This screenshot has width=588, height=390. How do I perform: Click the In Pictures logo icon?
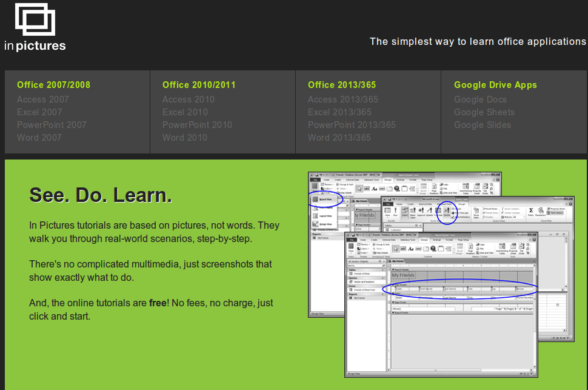35,19
